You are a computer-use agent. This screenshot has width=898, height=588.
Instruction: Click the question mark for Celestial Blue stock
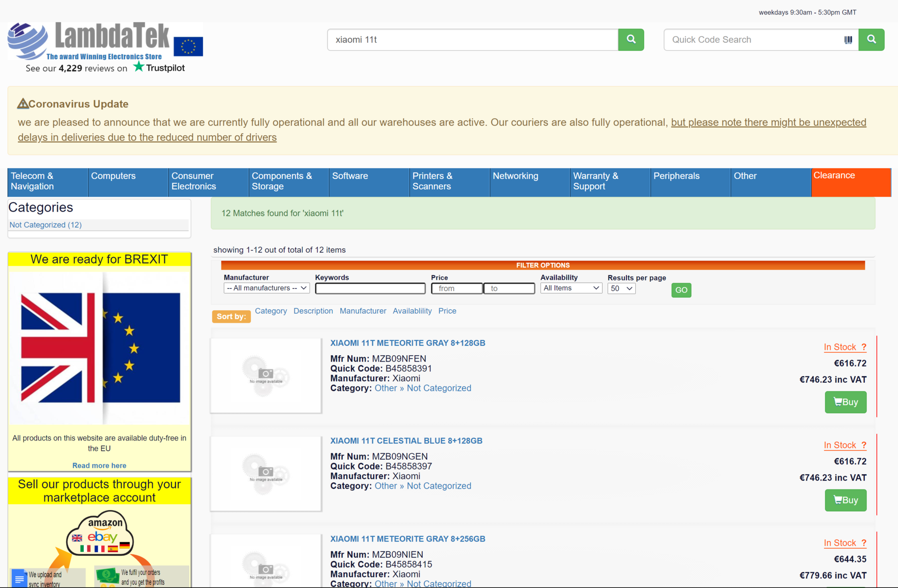tap(864, 445)
